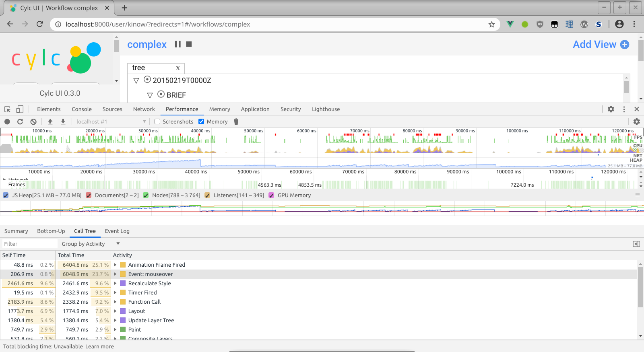This screenshot has width=644, height=352.
Task: Open the localhost #1 recording dropdown
Action: 111,121
